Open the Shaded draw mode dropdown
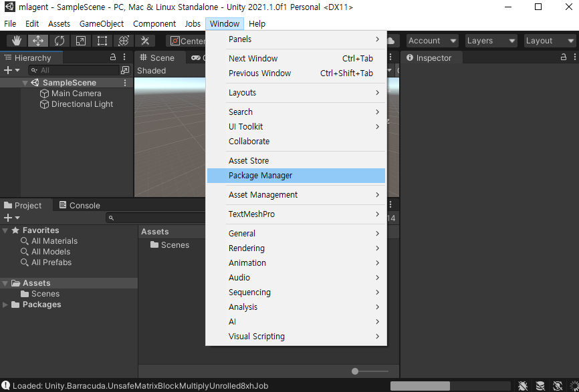Screen dimensions: 579x392 pos(151,70)
